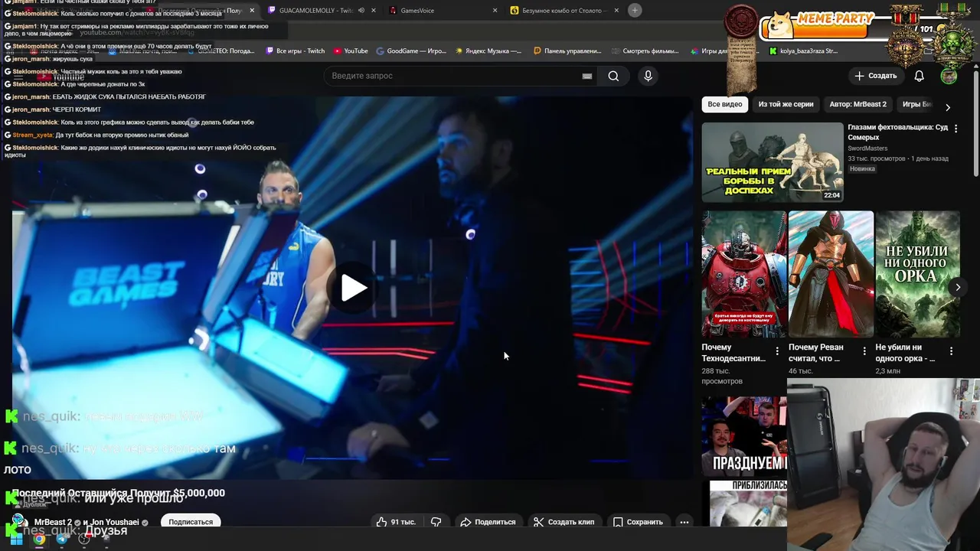Screen dimensions: 980x551
Task: Switch to the GUACAMOLEMOLLY Twitch tab
Action: pyautogui.click(x=315, y=10)
